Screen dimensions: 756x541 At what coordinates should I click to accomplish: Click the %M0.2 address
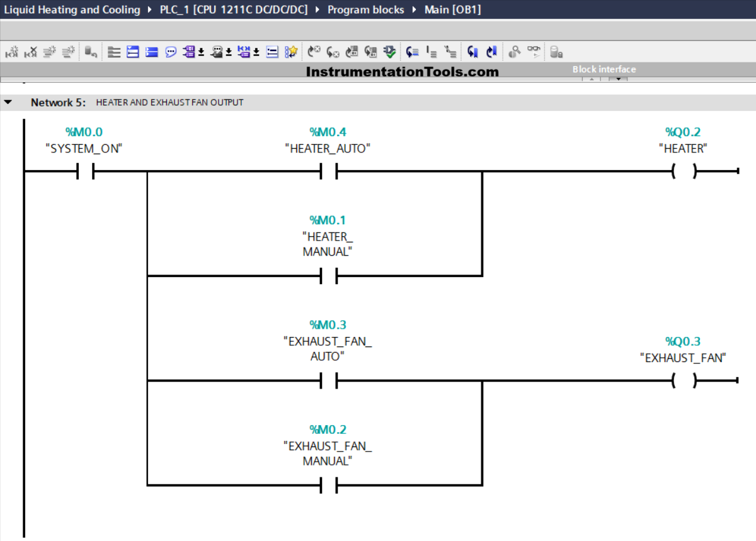tap(328, 430)
